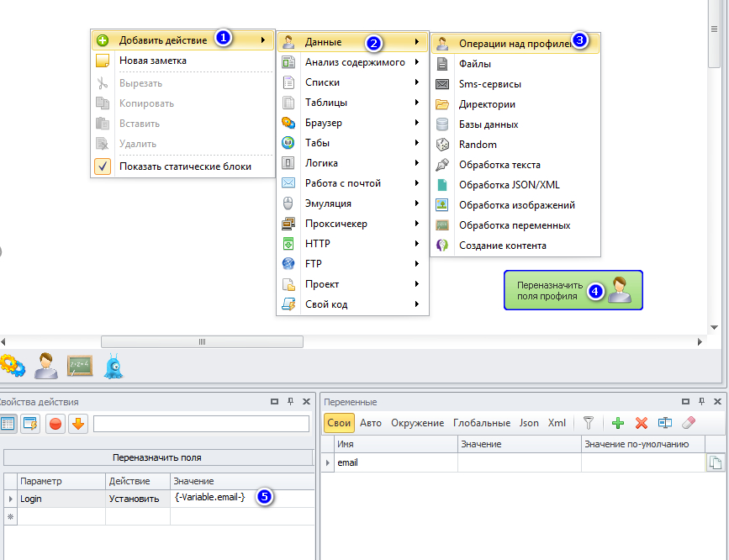Click the orange down arrow icon
Screen dimensions: 729x560
click(78, 424)
